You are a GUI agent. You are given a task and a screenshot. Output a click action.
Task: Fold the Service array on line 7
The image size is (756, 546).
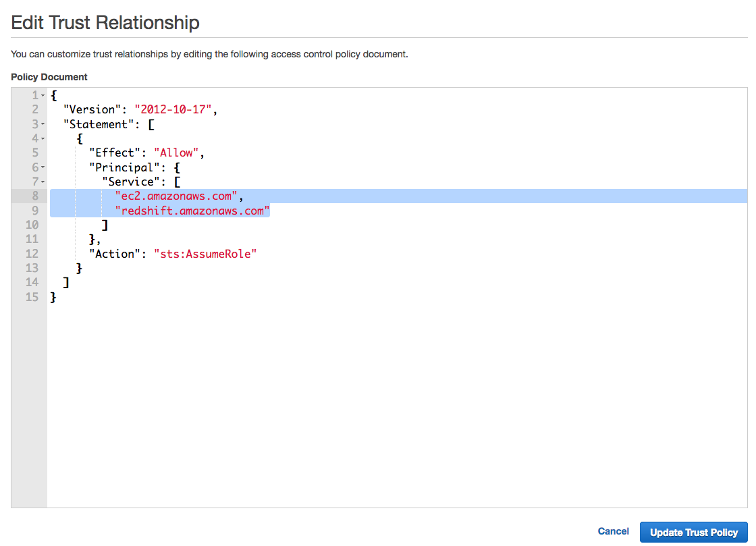43,182
